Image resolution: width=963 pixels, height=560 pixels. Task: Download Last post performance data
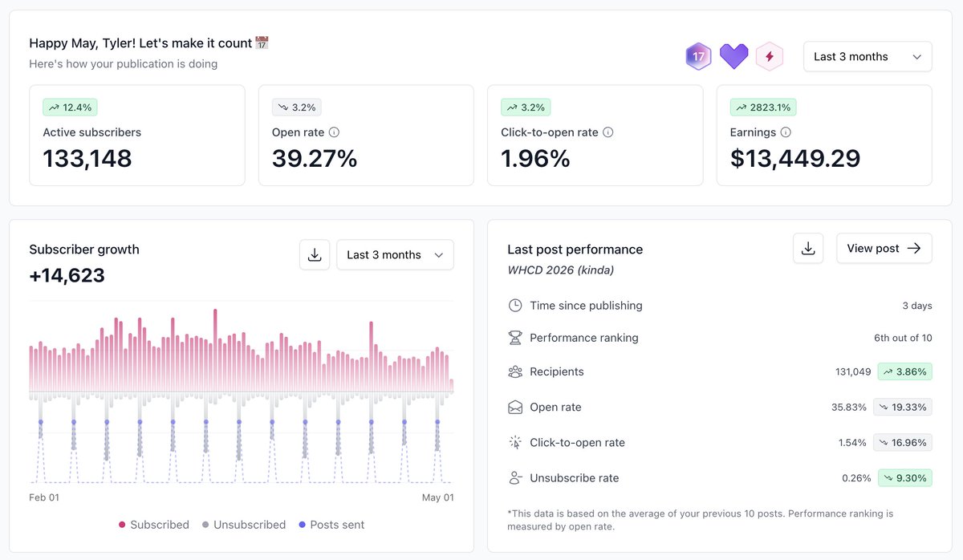coord(808,249)
